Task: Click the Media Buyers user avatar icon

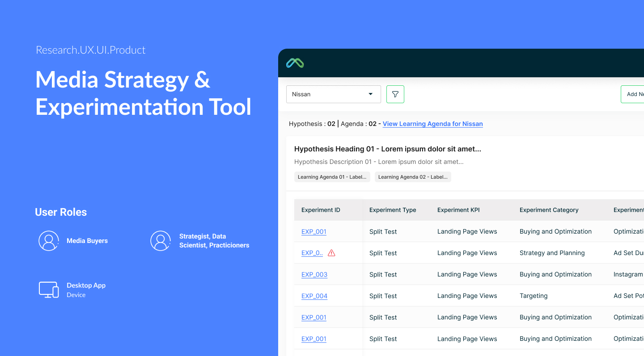Action: pos(49,240)
